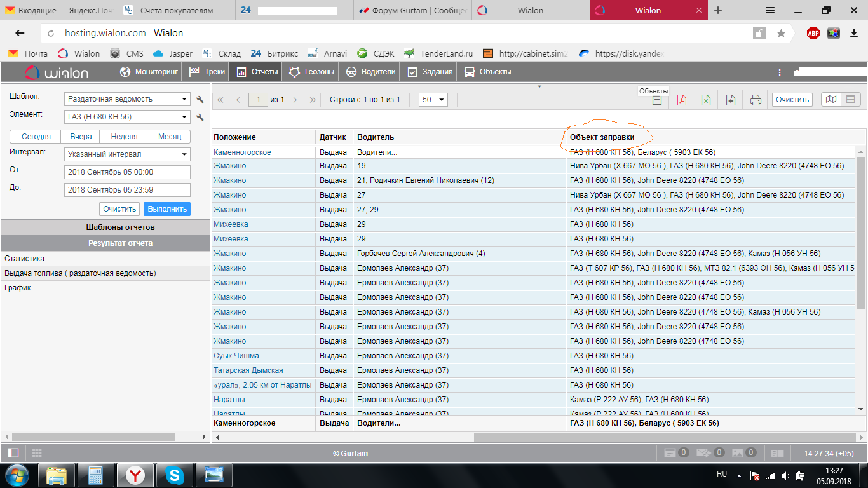This screenshot has height=488, width=868.
Task: Open the Шаблон dropdown list
Action: point(127,99)
